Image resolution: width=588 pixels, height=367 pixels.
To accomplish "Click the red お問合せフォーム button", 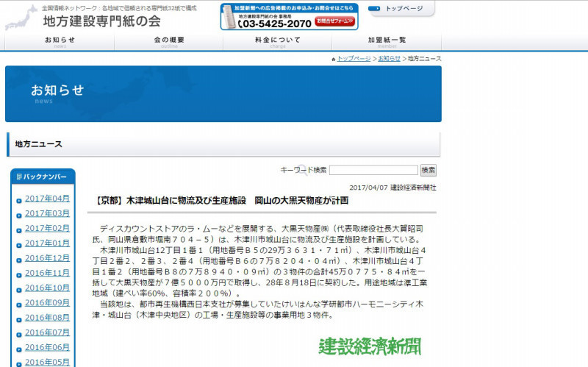I will click(335, 21).
